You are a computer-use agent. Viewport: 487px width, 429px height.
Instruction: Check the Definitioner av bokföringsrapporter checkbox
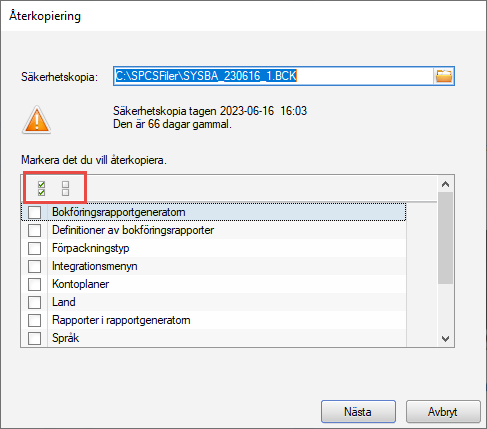(x=35, y=230)
